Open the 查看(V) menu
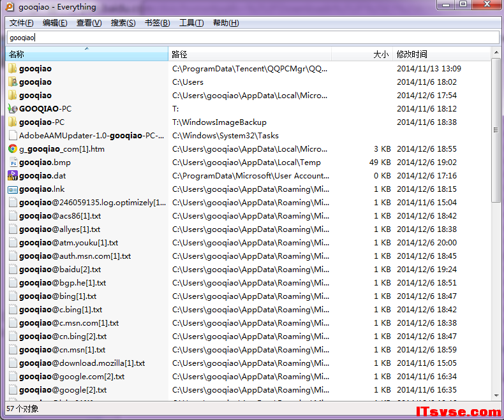Screen dimensions: 504x420 click(89, 23)
